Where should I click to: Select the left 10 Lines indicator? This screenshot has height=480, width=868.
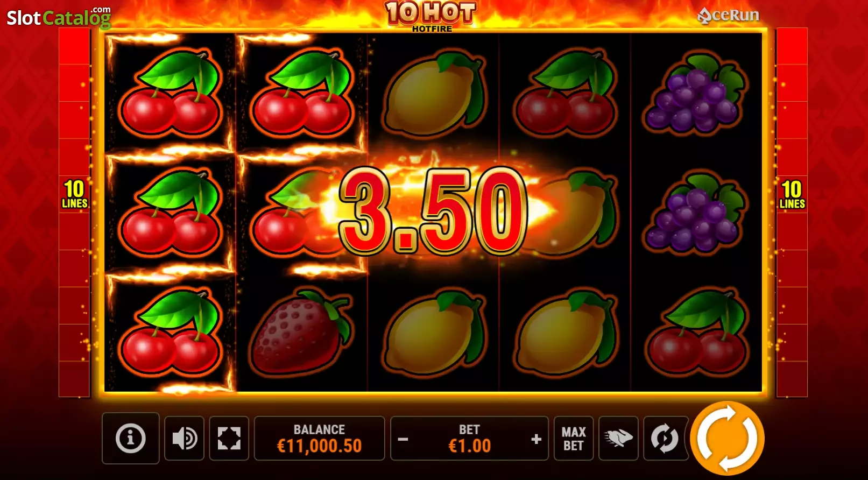(x=74, y=194)
